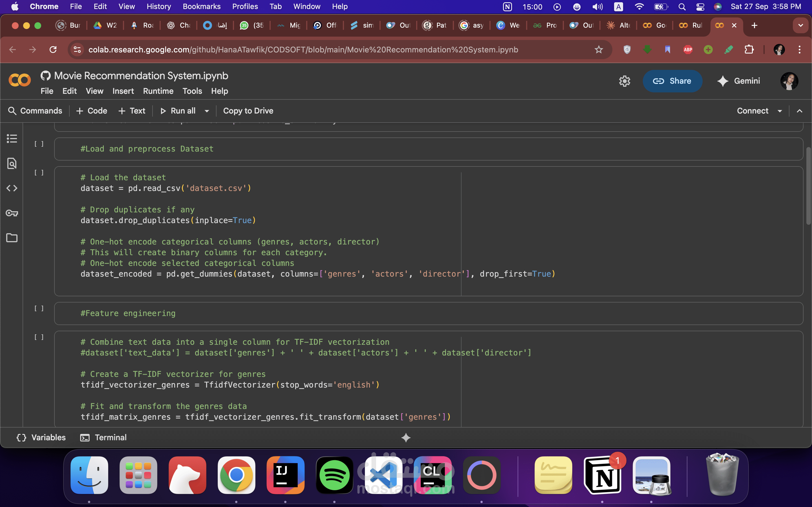The image size is (812, 507).
Task: Open the Terminal panel at bottom
Action: (104, 438)
